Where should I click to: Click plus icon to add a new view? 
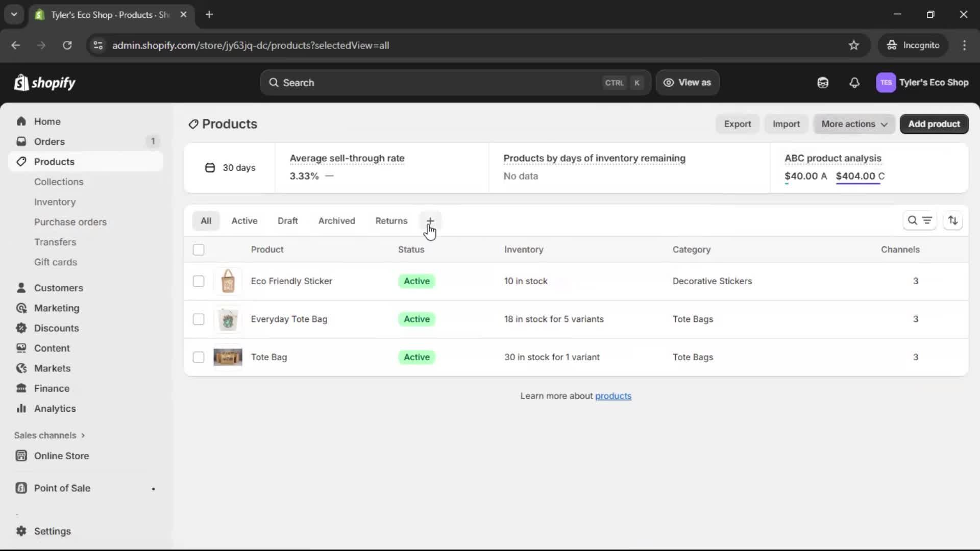click(430, 221)
